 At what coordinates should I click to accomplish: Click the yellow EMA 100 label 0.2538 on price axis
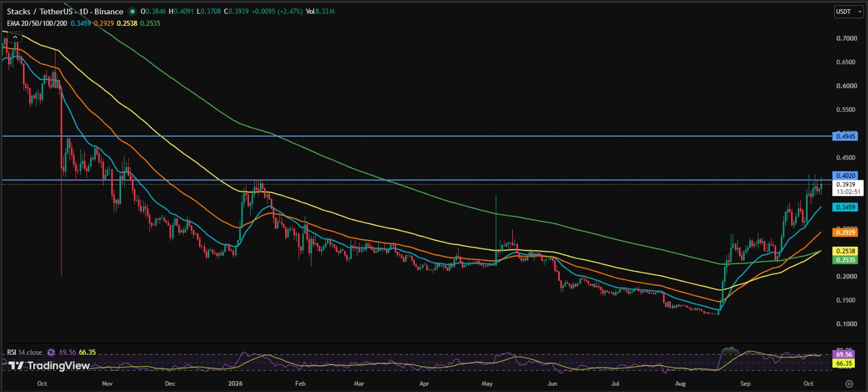click(x=846, y=251)
